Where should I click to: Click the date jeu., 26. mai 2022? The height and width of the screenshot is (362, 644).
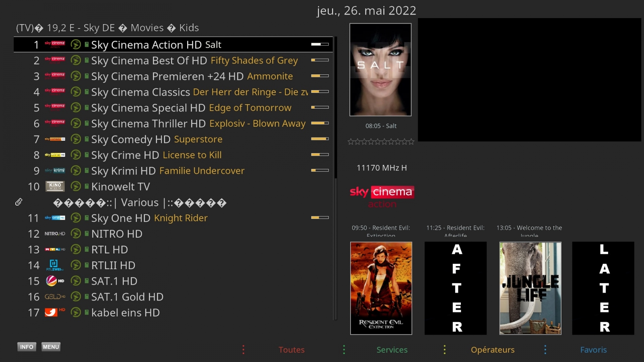pyautogui.click(x=366, y=11)
